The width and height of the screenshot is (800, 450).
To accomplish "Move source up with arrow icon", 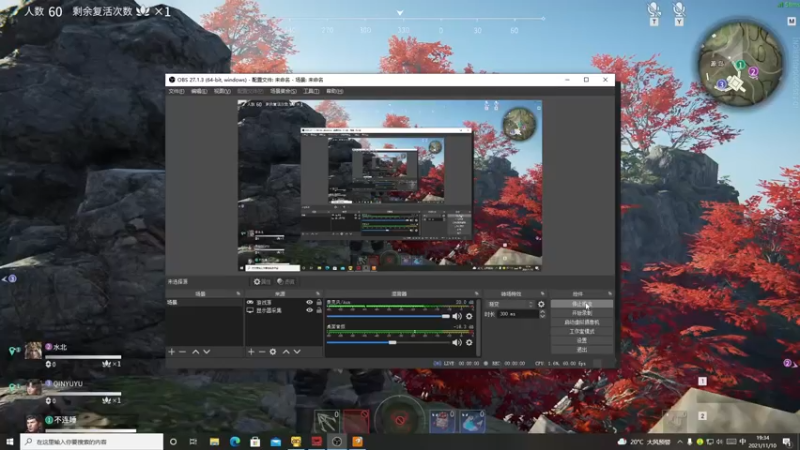I will pos(286,352).
